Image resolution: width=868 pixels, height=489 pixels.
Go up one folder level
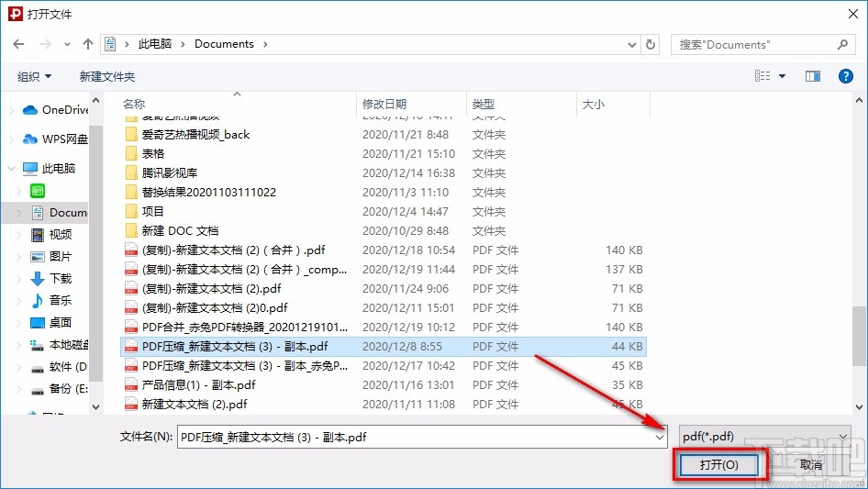coord(87,44)
